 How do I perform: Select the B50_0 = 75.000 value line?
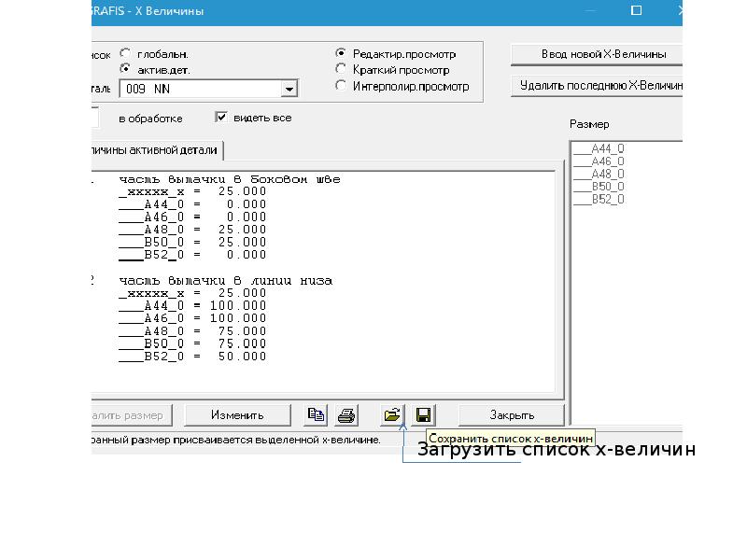pos(192,343)
